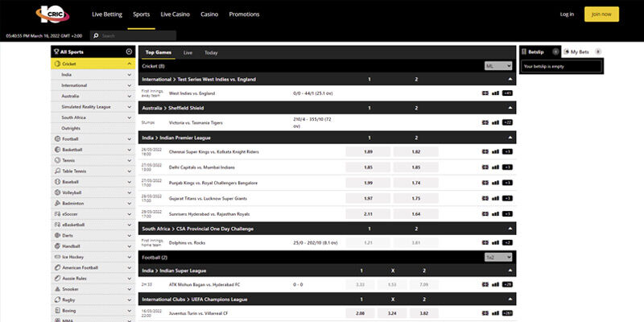The width and height of the screenshot is (644, 322).
Task: Select the Betslip tab
Action: [539, 52]
